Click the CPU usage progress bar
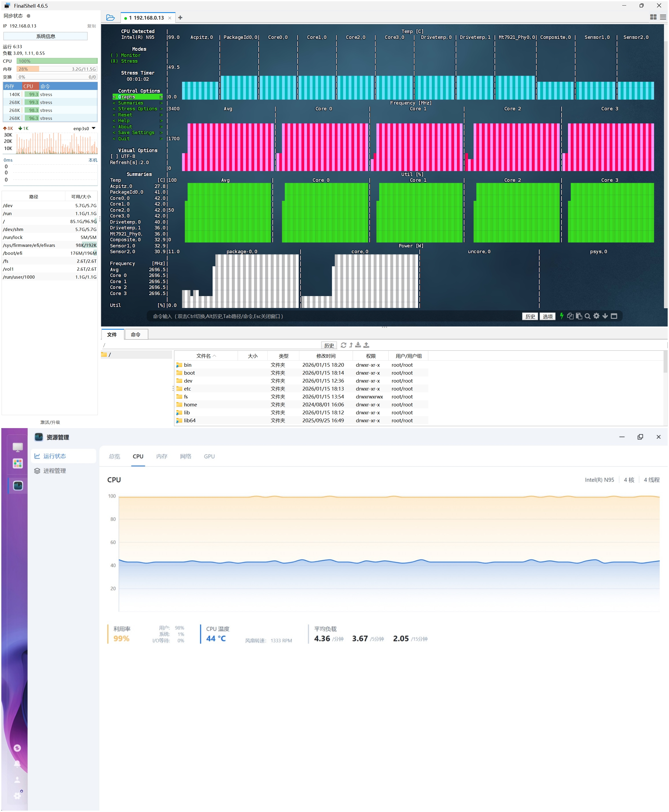The height and width of the screenshot is (812, 669). coord(57,61)
